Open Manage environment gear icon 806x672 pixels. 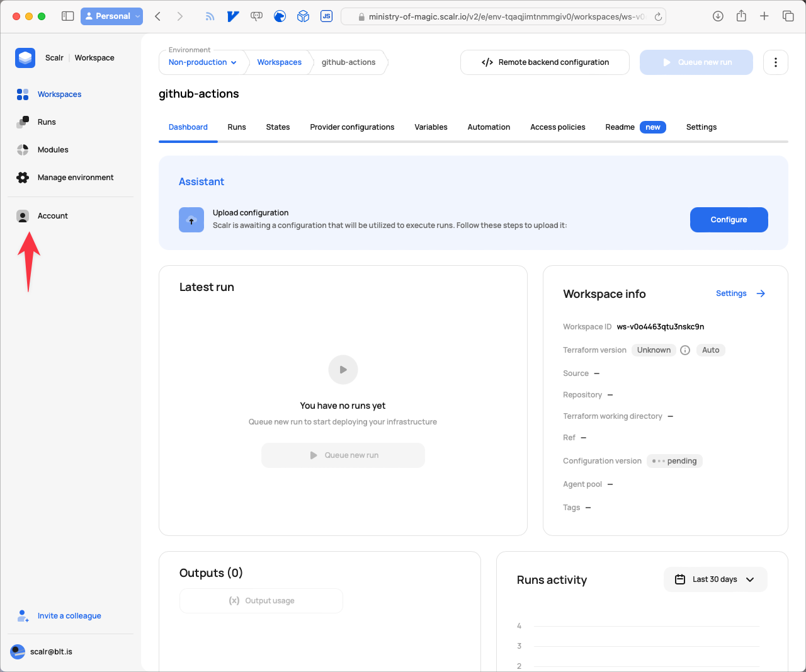[x=23, y=178]
